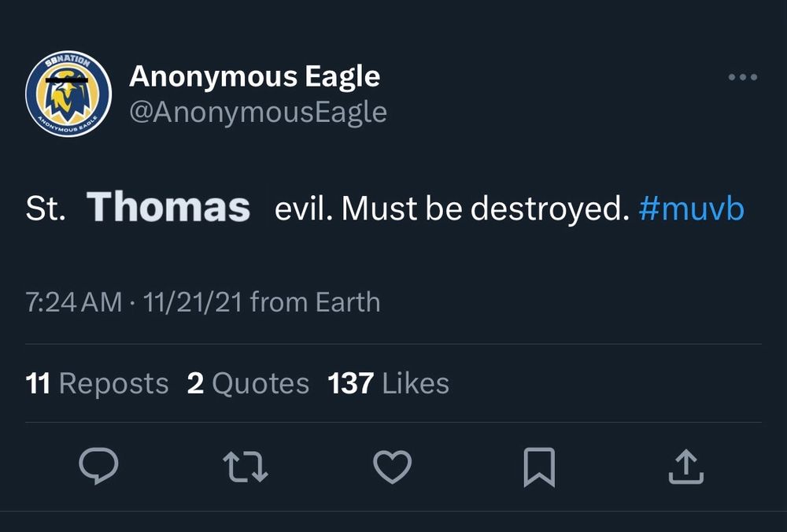
Task: View the 11 Reposts list
Action: [97, 383]
